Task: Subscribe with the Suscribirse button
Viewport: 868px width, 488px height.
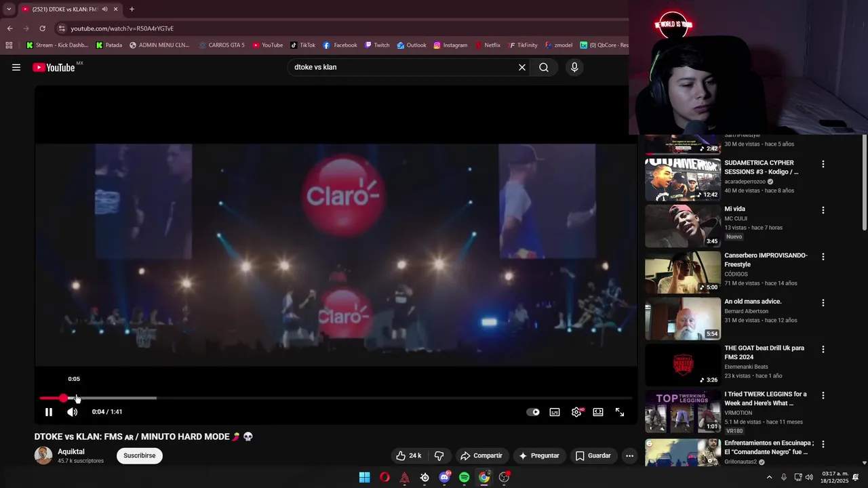Action: (x=140, y=455)
